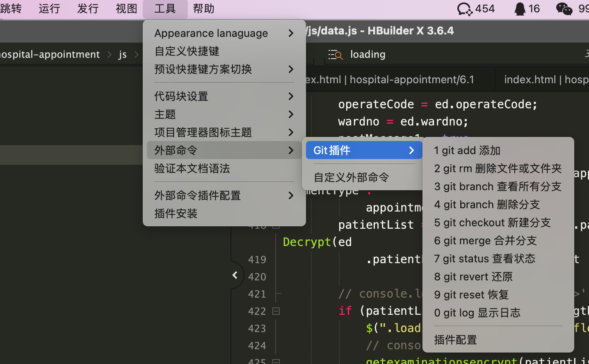Click line number 419 in the gutter
This screenshot has width=589, height=364.
[x=257, y=259]
